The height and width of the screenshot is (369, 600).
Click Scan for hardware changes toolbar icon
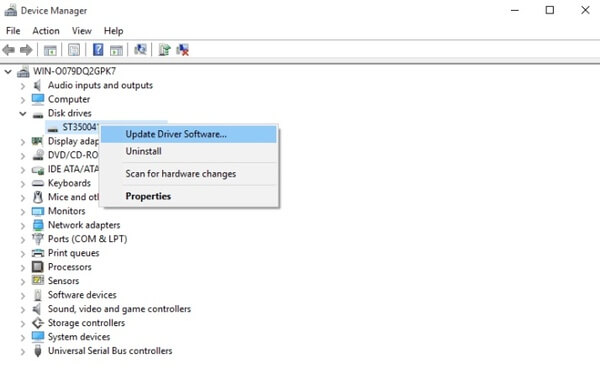point(140,49)
